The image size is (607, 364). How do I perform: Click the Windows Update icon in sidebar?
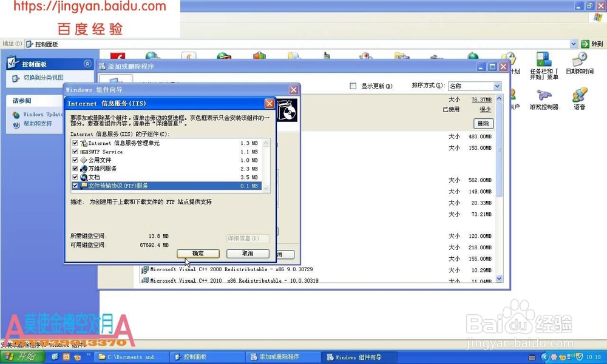[16, 115]
